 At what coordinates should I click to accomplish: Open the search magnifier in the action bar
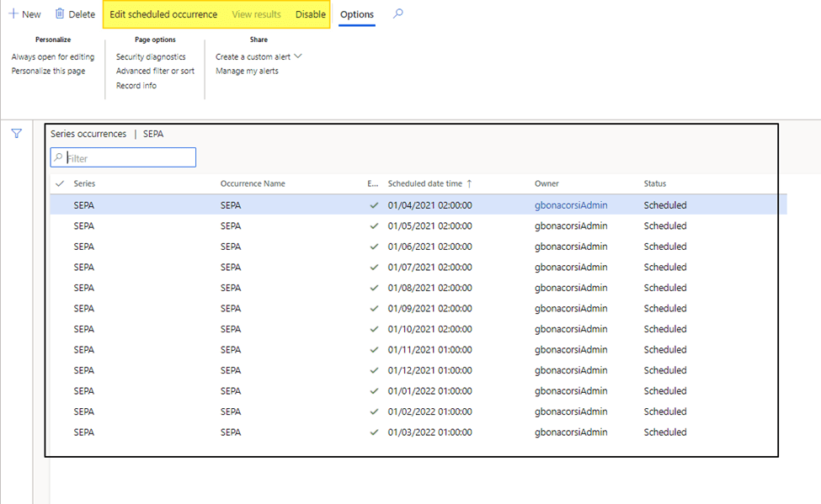click(398, 14)
